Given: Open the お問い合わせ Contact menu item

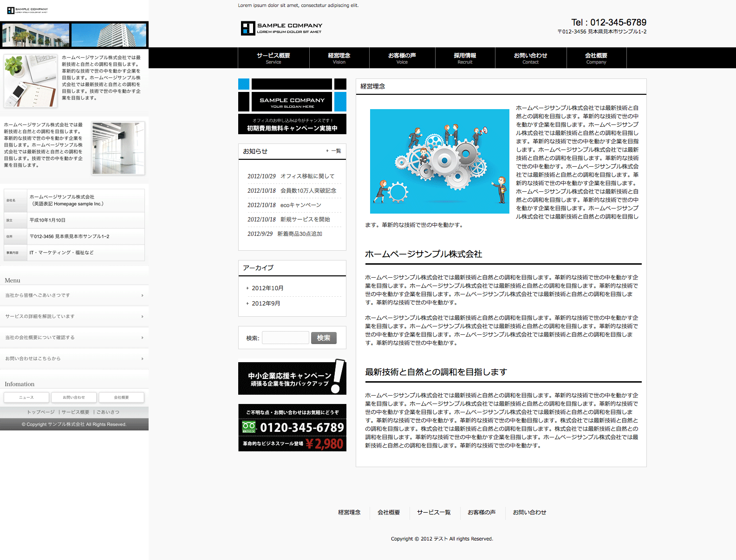Looking at the screenshot, I should point(530,58).
